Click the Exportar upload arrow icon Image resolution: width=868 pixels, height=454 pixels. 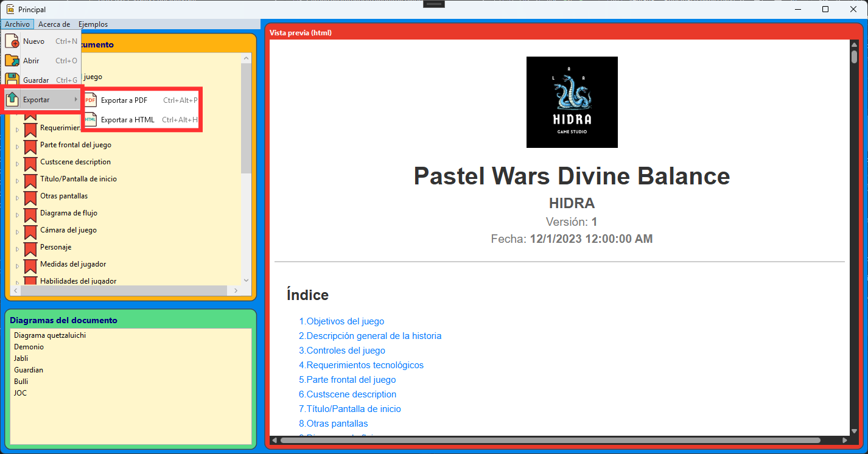pos(12,99)
